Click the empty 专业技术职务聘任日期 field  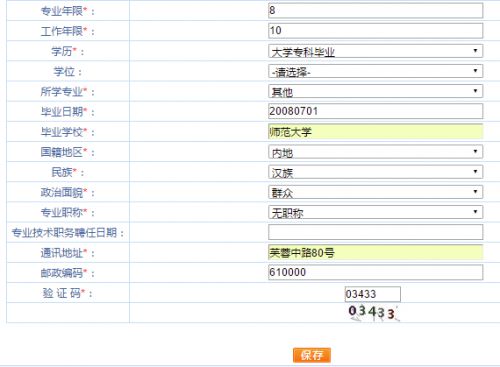tap(375, 232)
